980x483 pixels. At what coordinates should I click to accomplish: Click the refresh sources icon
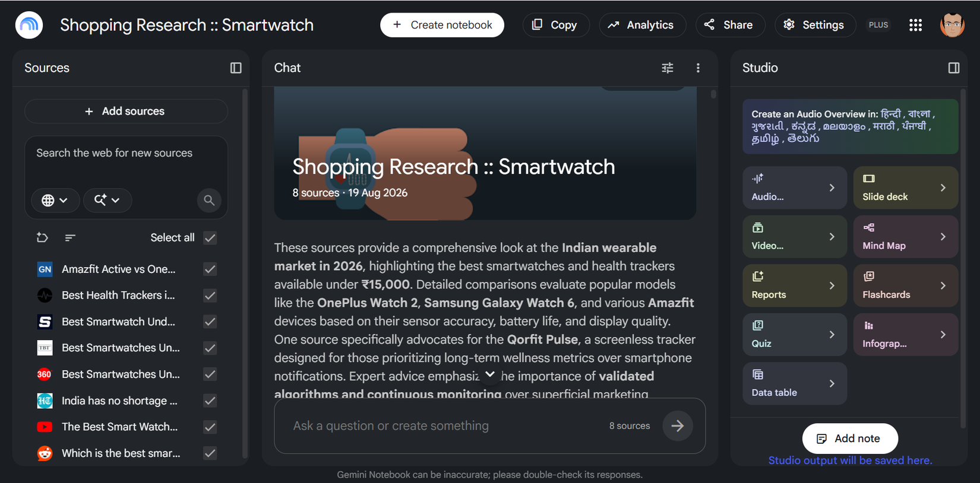point(42,237)
